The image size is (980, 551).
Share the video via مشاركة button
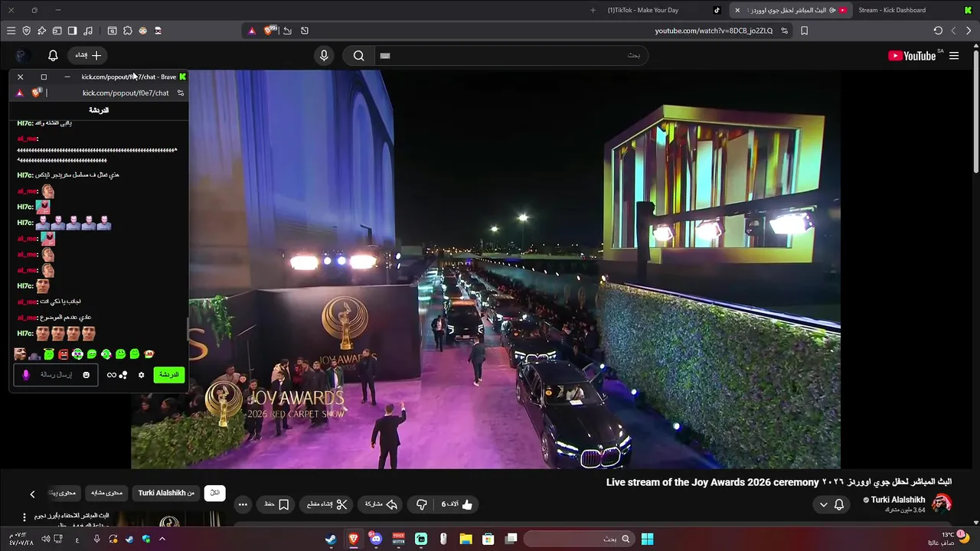tap(381, 504)
